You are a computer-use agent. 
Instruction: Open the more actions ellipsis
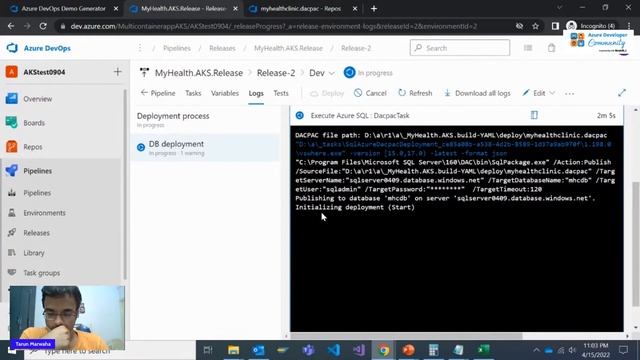[x=569, y=93]
